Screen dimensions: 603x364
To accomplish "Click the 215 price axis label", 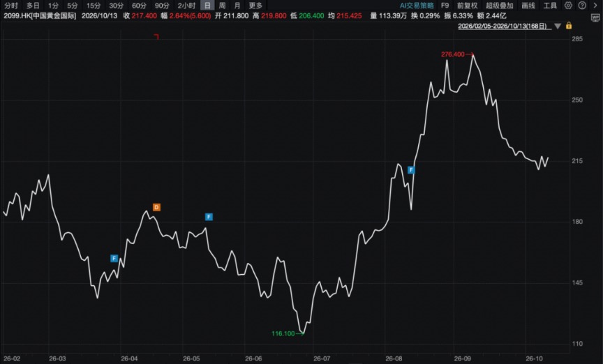I will 577,160.
